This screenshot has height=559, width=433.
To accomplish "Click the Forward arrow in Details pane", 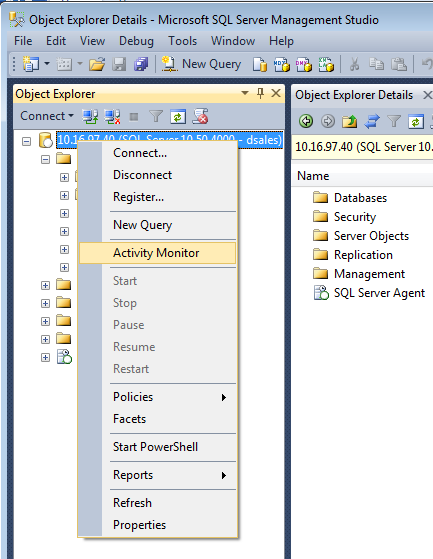I will 328,121.
